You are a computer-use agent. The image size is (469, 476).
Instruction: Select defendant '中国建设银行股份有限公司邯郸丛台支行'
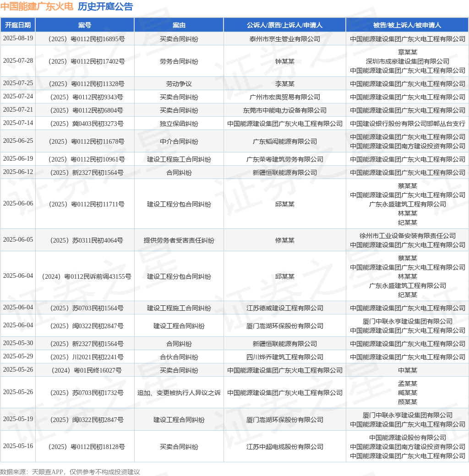tap(407, 124)
